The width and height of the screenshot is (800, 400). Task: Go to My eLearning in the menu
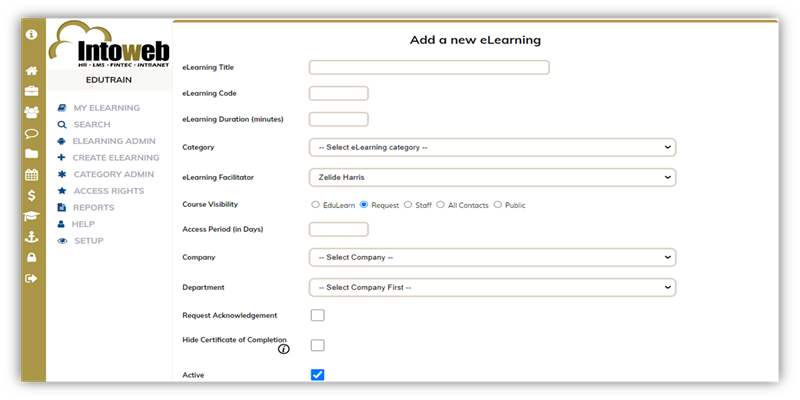(x=106, y=108)
